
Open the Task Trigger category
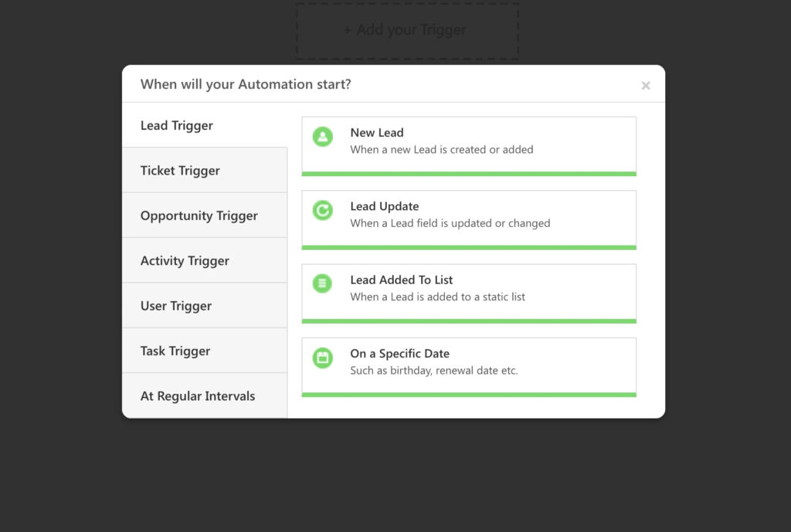(175, 351)
